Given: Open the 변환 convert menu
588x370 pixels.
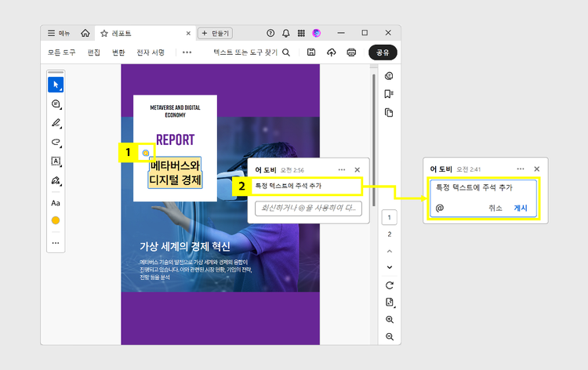Looking at the screenshot, I should 118,53.
